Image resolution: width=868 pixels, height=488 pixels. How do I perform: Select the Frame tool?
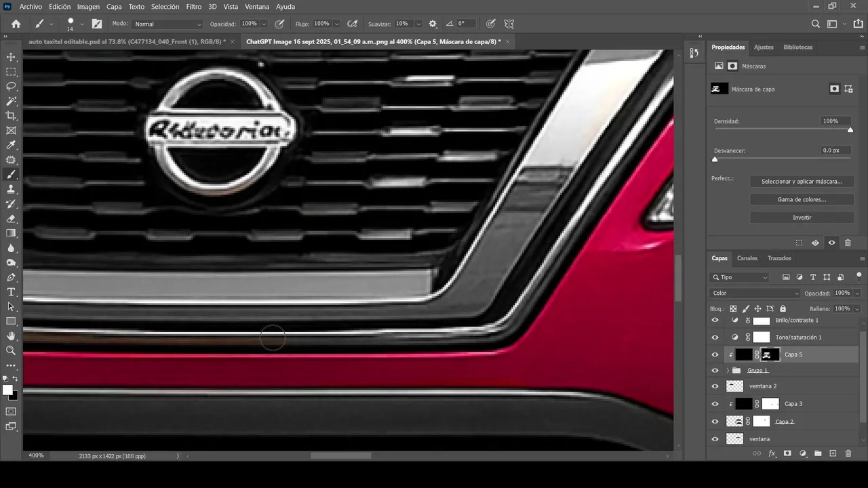tap(11, 130)
